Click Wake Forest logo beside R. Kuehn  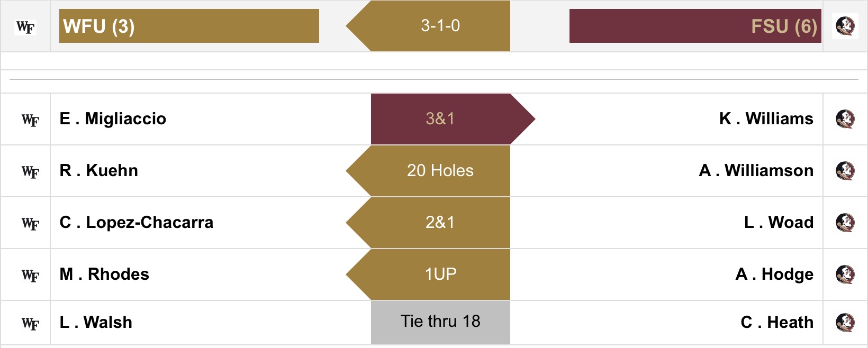coord(30,172)
